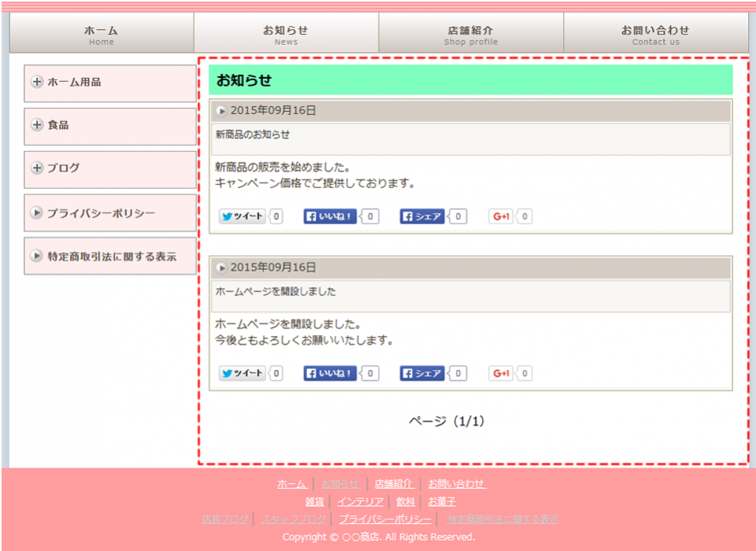Click the お問い合わせ link in the footer
Screen dimensions: 756x551
pos(457,483)
